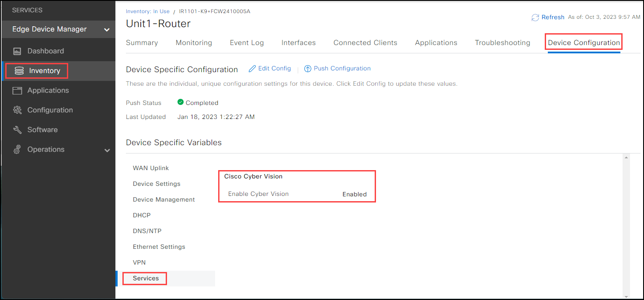Expand the Operations submenu chevron
Image resolution: width=644 pixels, height=300 pixels.
(107, 150)
